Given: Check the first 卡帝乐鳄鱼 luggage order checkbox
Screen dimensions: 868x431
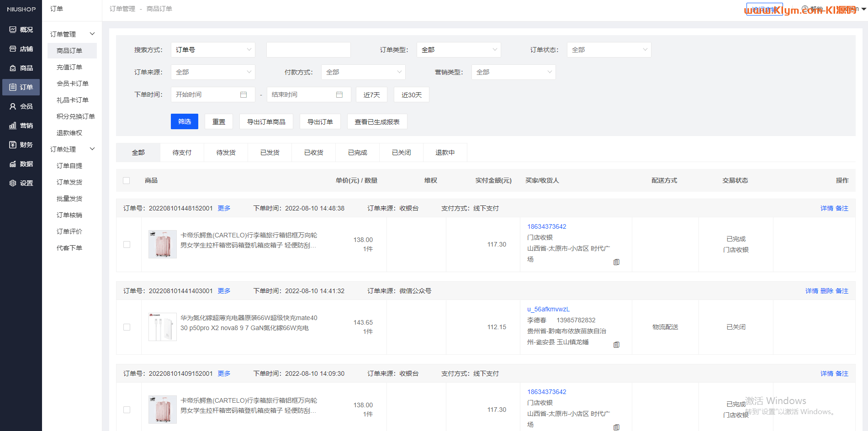Looking at the screenshot, I should coord(127,245).
